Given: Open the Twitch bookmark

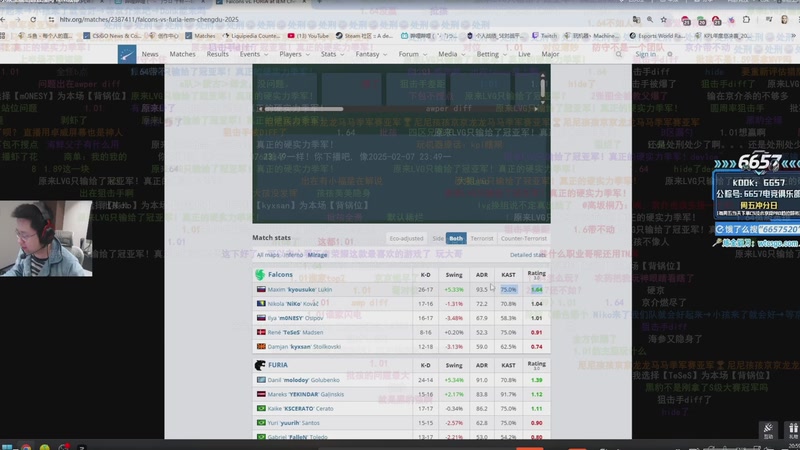Looking at the screenshot, I should coord(544,36).
